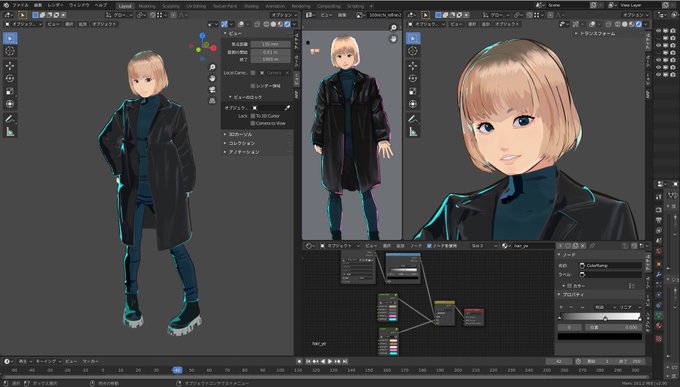Open the ファイル menu
This screenshot has height=387, width=680.
point(20,5)
